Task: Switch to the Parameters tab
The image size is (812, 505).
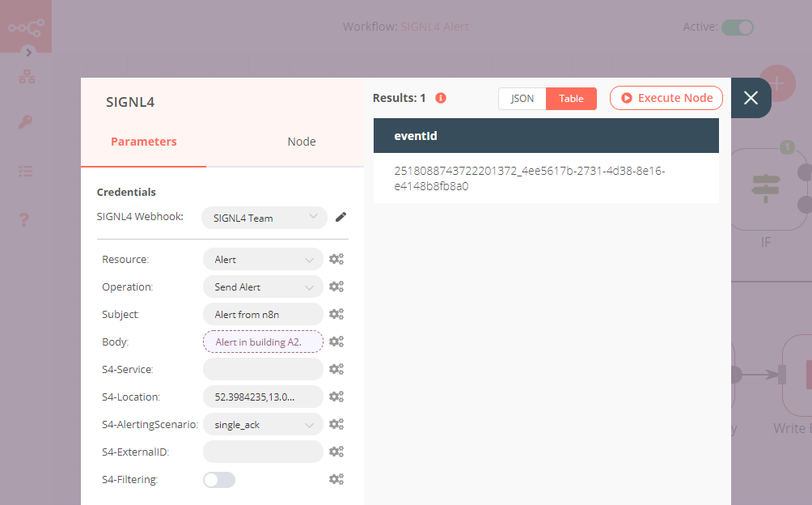Action: coord(143,142)
